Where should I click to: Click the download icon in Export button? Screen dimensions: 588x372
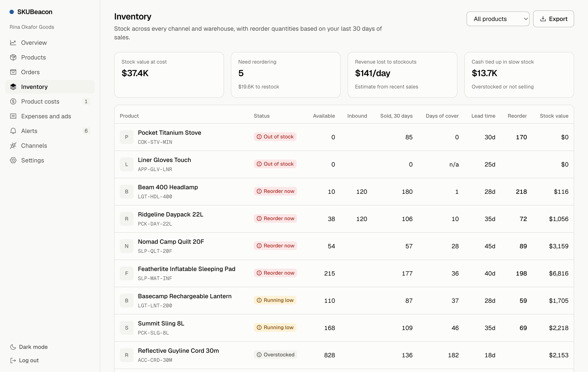tap(543, 19)
